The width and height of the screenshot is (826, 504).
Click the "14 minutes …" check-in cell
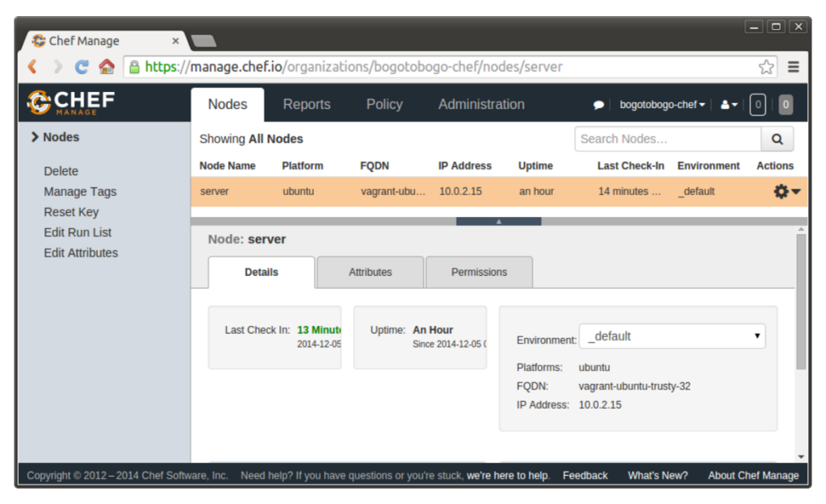(x=629, y=192)
